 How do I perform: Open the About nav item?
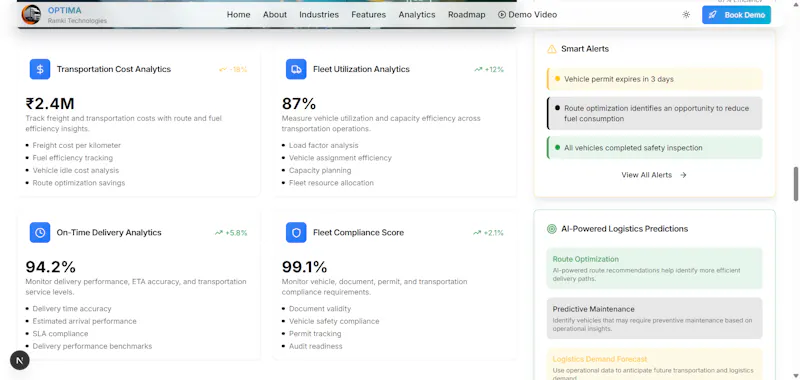274,15
